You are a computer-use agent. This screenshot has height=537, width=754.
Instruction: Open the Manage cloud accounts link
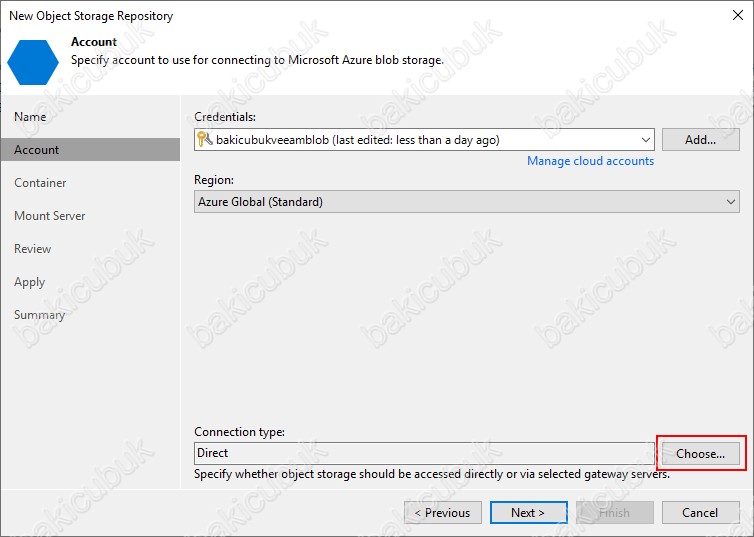(x=590, y=161)
